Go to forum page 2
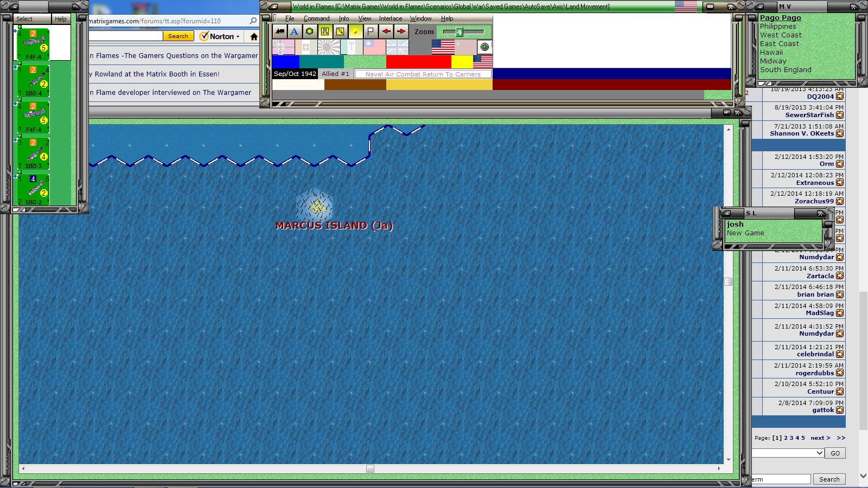This screenshot has height=488, width=868. (786, 438)
